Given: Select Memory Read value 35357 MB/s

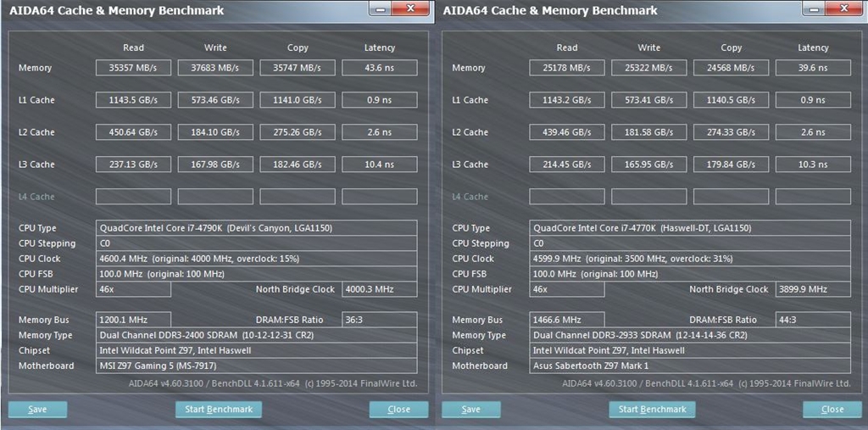Looking at the screenshot, I should [133, 68].
